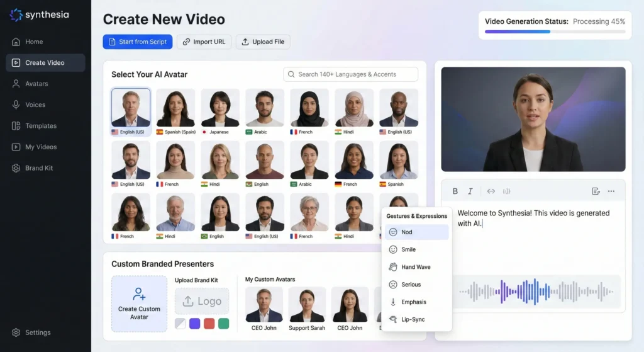
Task: Click the hand wave icon
Action: point(393,267)
